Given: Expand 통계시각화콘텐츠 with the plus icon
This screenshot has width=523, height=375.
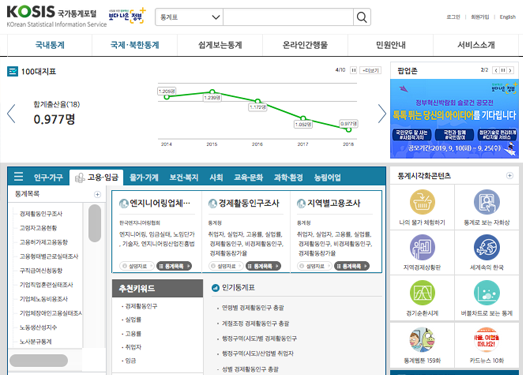Looking at the screenshot, I should point(509,175).
